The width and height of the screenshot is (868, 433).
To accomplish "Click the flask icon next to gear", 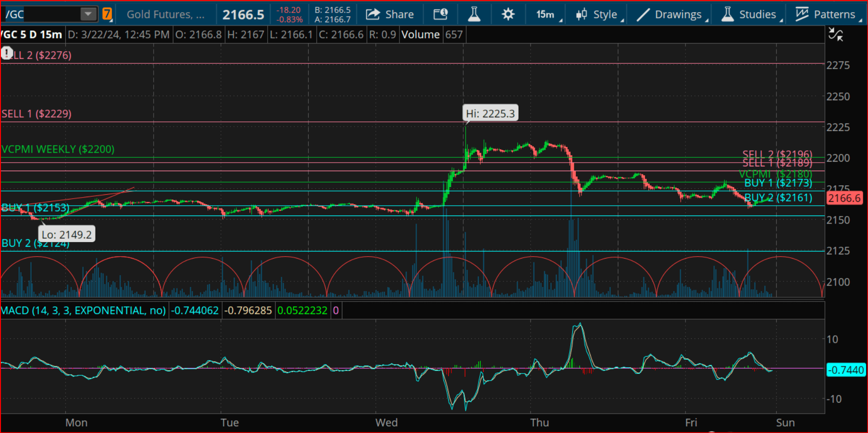I will [474, 15].
